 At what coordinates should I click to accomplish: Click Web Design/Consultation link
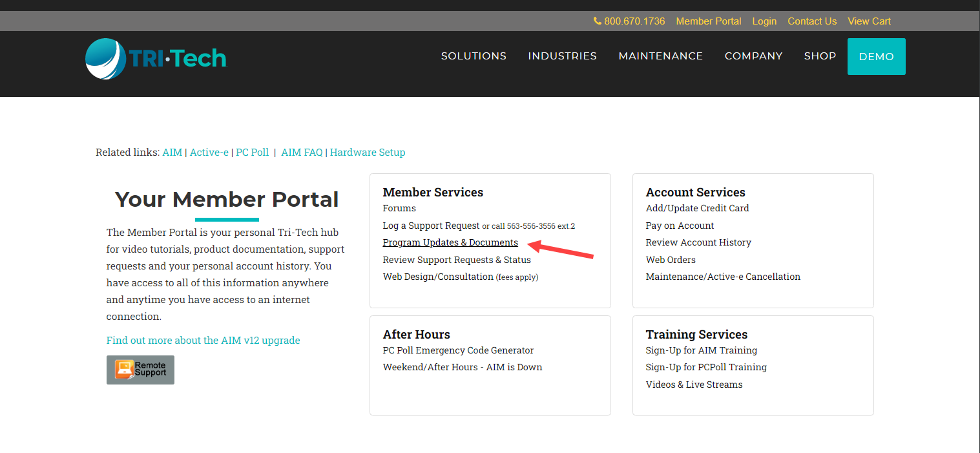pyautogui.click(x=438, y=277)
